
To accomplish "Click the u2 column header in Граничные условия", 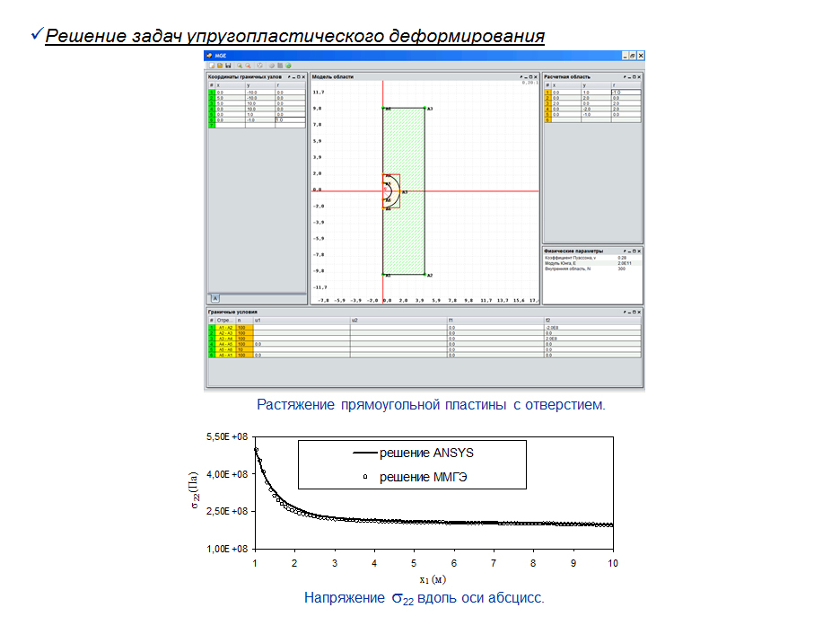I will [x=398, y=321].
